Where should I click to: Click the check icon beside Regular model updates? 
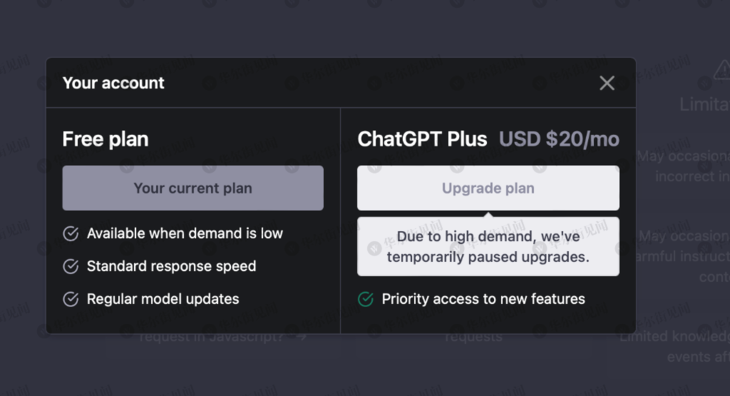click(71, 299)
